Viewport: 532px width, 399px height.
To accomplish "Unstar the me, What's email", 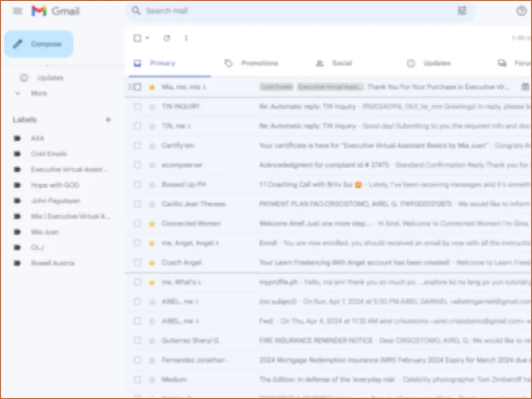I will (x=152, y=282).
